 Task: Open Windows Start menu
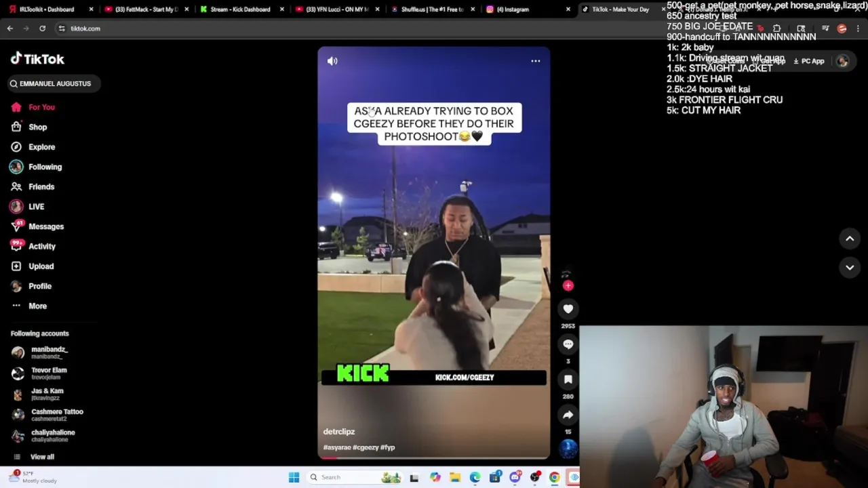[x=294, y=477]
